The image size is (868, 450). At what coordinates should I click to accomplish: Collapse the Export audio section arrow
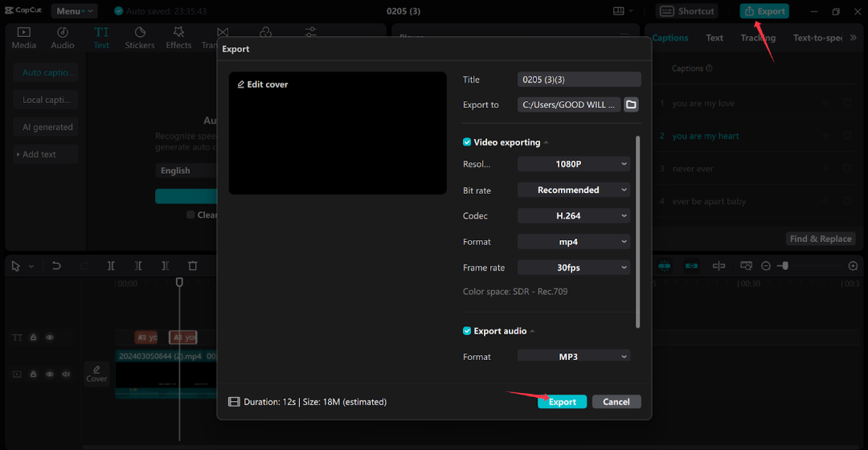(533, 332)
